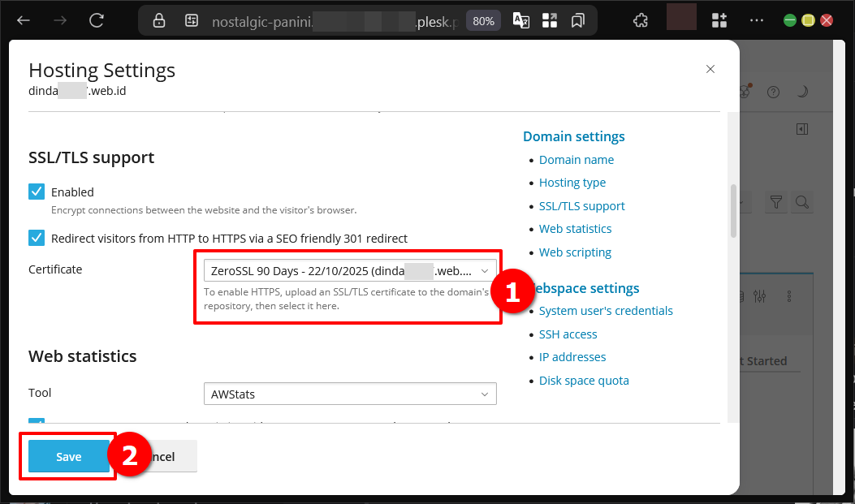Open the Certificate dropdown

click(x=349, y=270)
